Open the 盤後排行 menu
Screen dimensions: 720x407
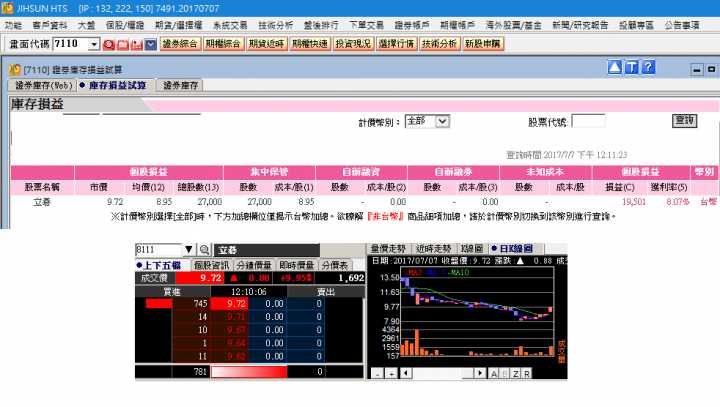pos(321,25)
